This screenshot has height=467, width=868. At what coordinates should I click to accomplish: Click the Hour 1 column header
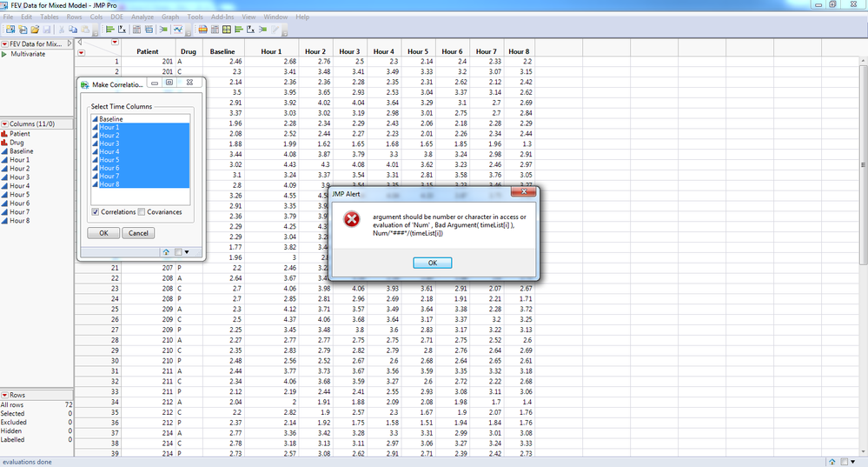[x=271, y=51]
